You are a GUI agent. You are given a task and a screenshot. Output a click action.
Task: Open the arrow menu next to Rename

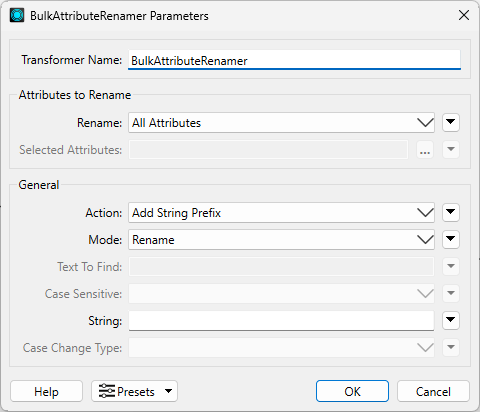click(x=451, y=122)
